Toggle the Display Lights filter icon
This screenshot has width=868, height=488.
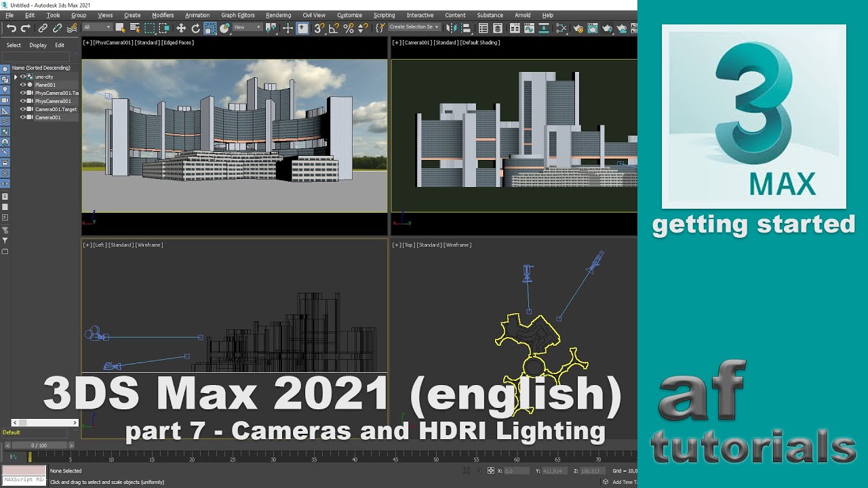pos(5,89)
